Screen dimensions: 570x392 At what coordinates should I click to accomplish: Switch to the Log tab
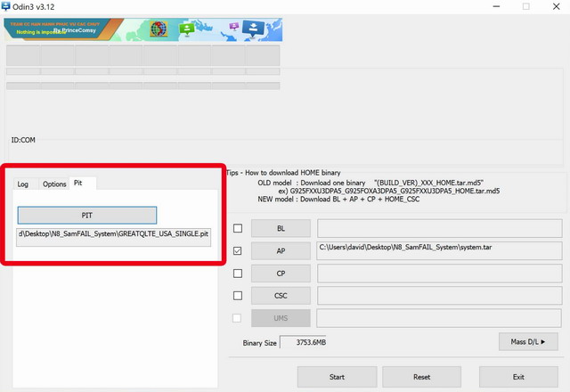point(23,184)
